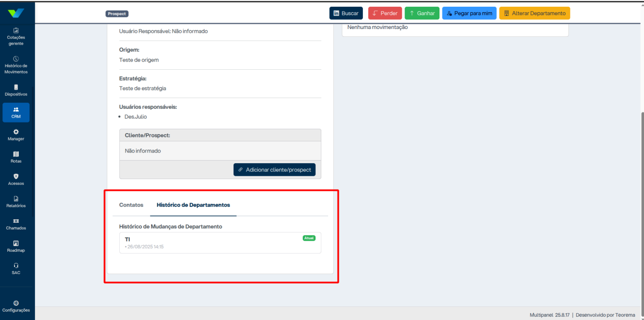Select the CRM sidebar item
Image resolution: width=644 pixels, height=320 pixels.
16,112
